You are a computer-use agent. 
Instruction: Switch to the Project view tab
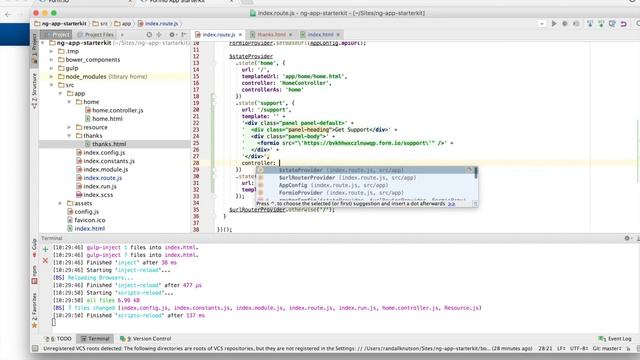click(x=57, y=35)
